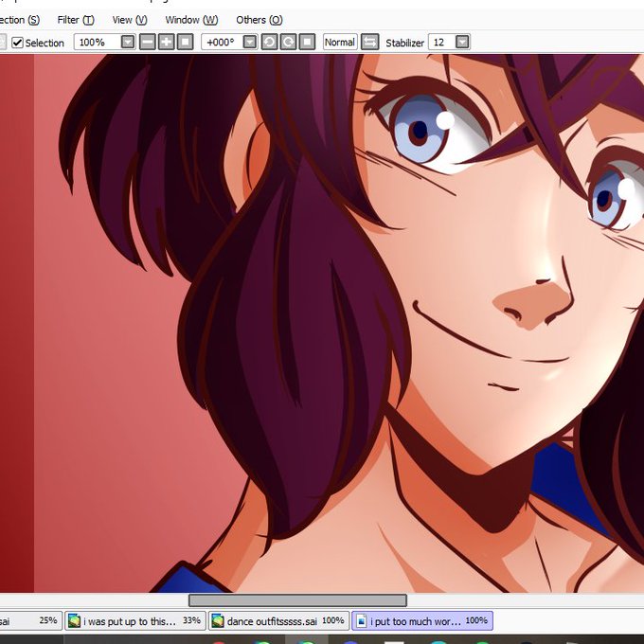Open the Window (W) menu

[x=191, y=20]
